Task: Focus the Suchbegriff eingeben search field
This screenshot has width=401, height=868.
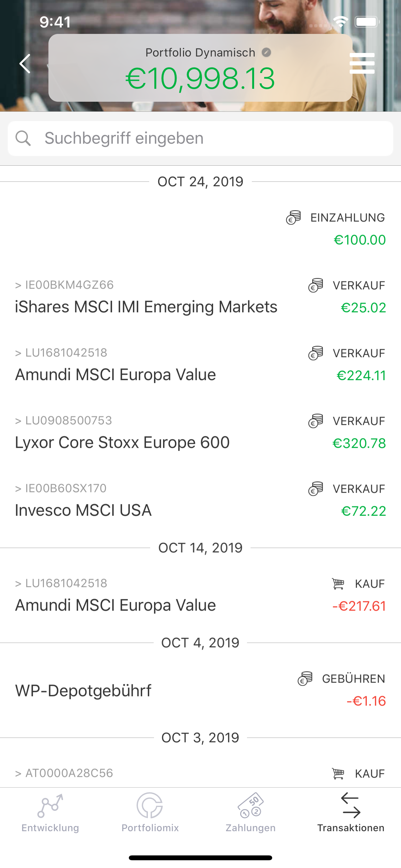Action: click(200, 139)
